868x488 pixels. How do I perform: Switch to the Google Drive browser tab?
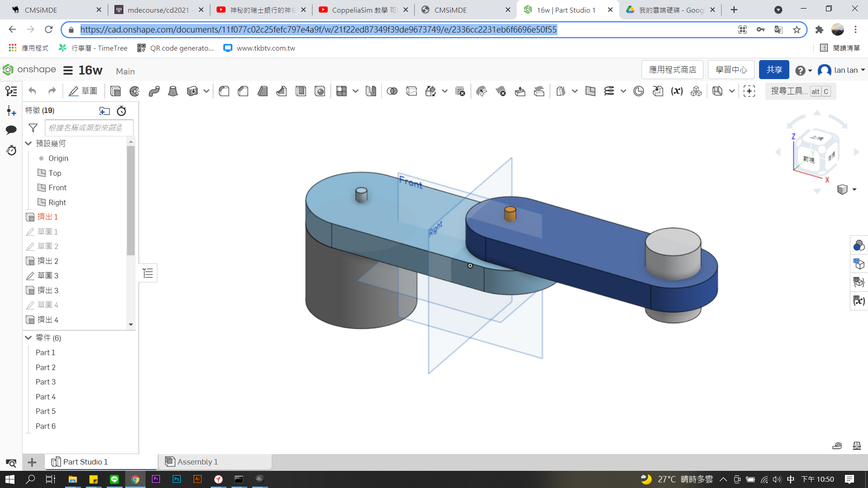pos(671,10)
